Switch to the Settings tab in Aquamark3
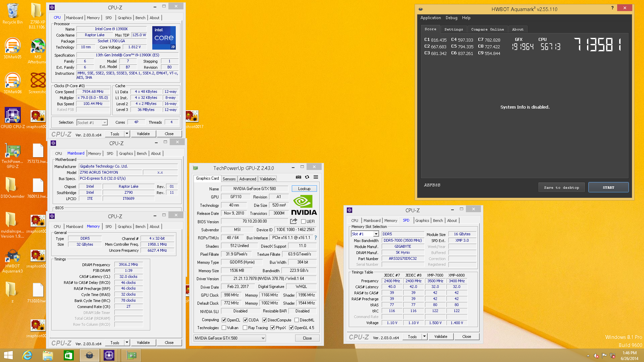644x362 pixels. coord(453,29)
